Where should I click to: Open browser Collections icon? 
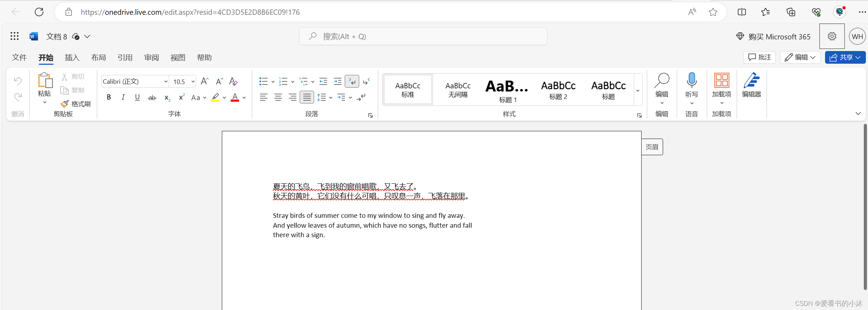791,12
